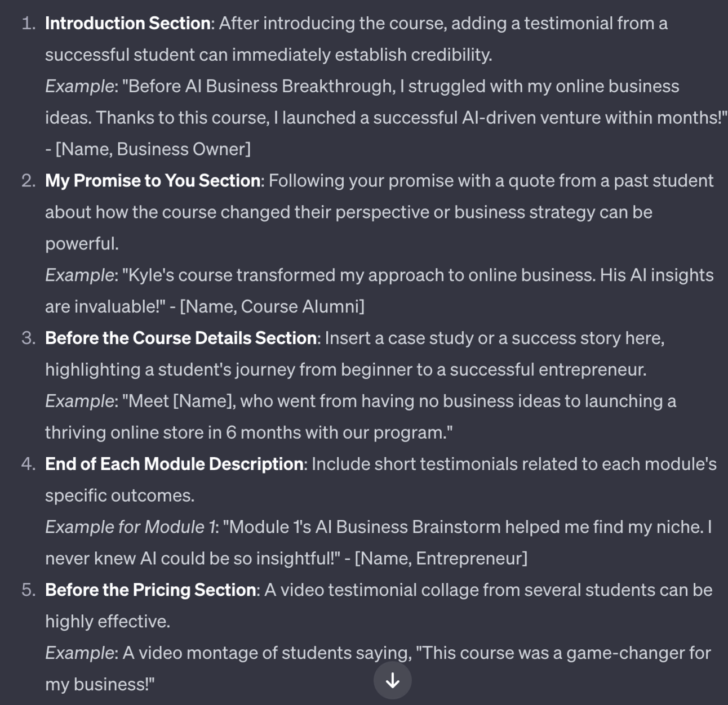Click italic "Example" before "Kyle's course"
The image size is (728, 705).
pos(79,275)
